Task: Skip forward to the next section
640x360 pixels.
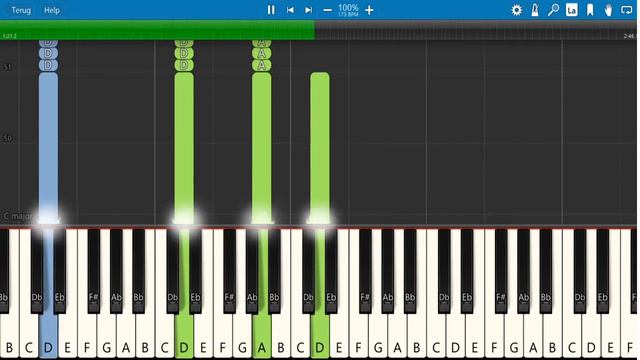Action: coord(309,10)
